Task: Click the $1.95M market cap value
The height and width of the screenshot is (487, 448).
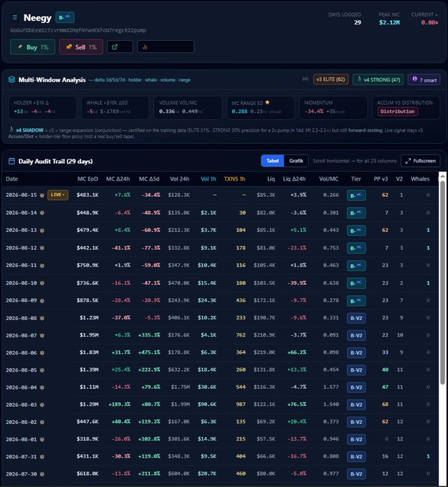Action: [x=89, y=335]
